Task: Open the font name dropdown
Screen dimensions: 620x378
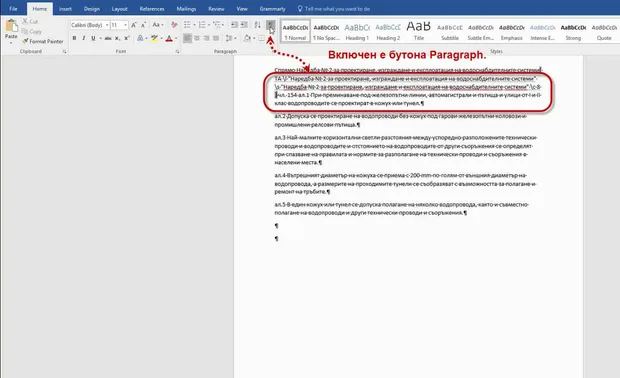Action: (107, 25)
